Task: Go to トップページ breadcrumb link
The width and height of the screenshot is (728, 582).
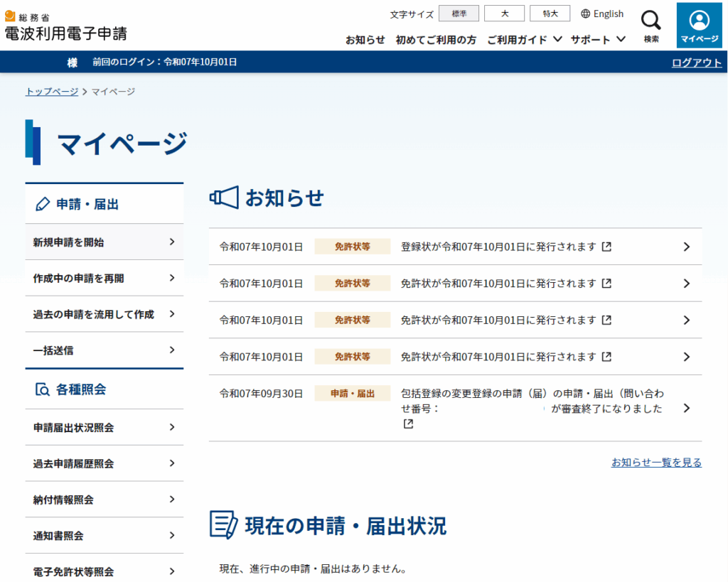Action: click(52, 92)
